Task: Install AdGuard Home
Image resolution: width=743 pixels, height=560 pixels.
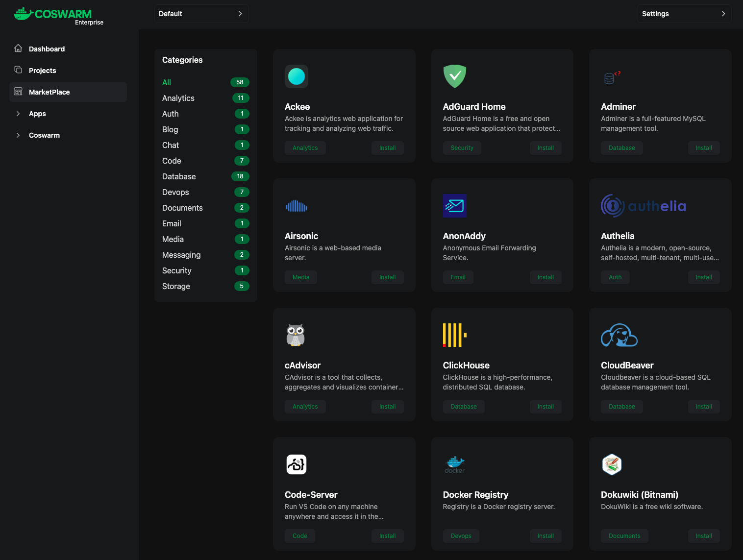Action: [545, 148]
